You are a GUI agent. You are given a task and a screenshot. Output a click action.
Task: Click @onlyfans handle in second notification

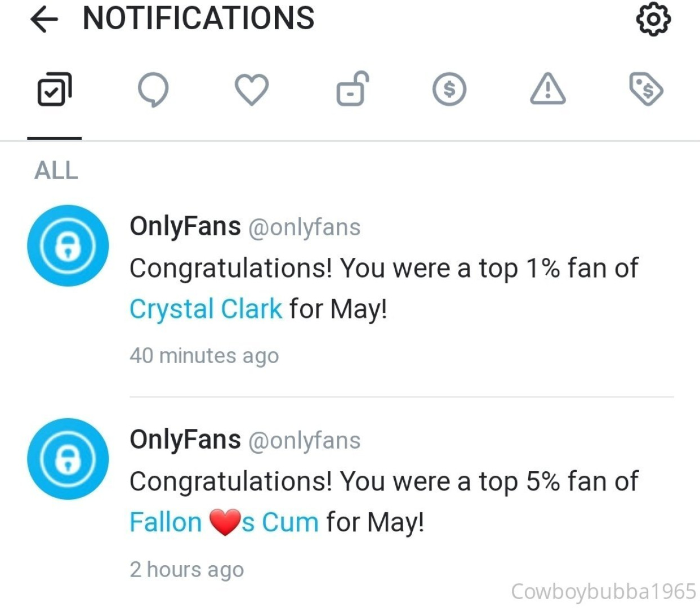tap(304, 441)
